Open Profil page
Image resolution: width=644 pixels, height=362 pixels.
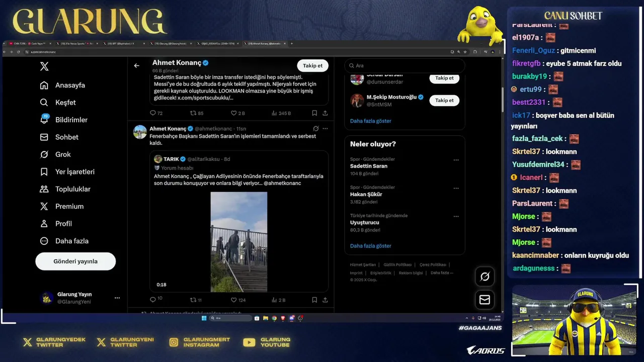click(x=56, y=224)
